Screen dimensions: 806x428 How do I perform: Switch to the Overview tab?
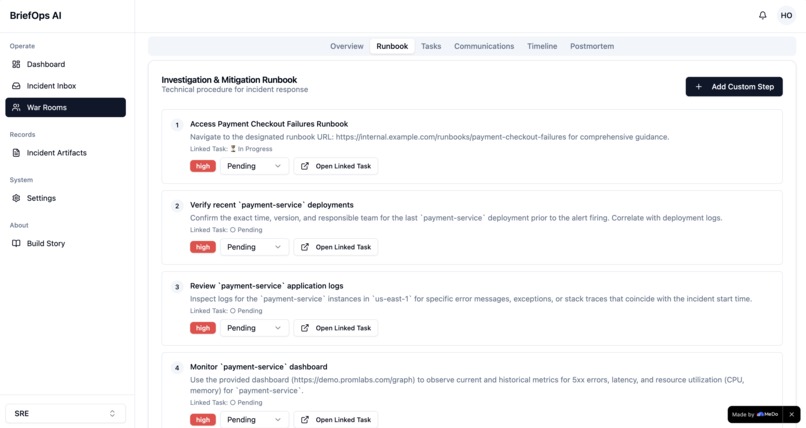coord(346,46)
